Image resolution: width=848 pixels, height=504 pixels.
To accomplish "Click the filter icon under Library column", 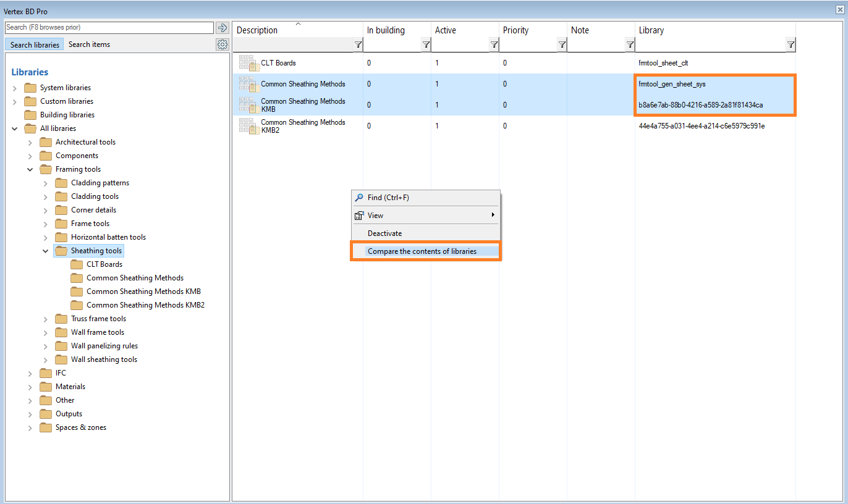I will [x=791, y=44].
